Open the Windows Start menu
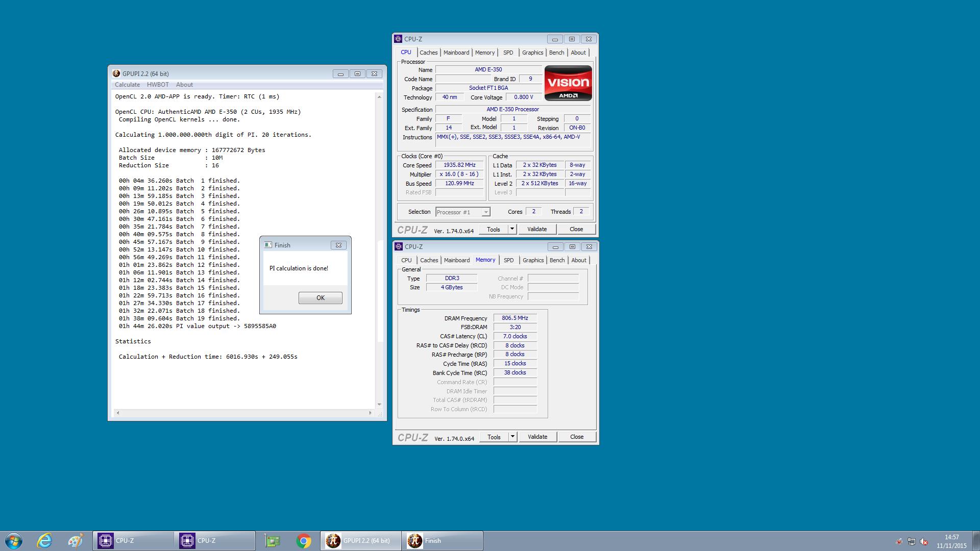Image resolution: width=980 pixels, height=551 pixels. [x=14, y=541]
